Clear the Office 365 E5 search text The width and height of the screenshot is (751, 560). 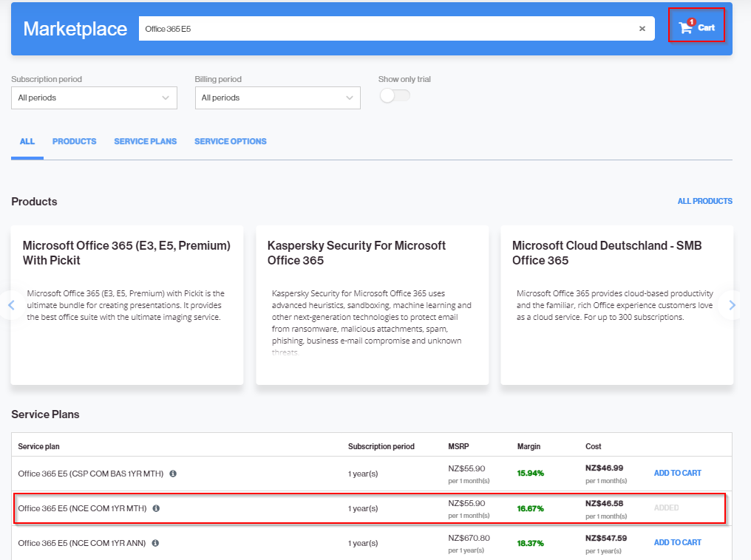pyautogui.click(x=642, y=29)
